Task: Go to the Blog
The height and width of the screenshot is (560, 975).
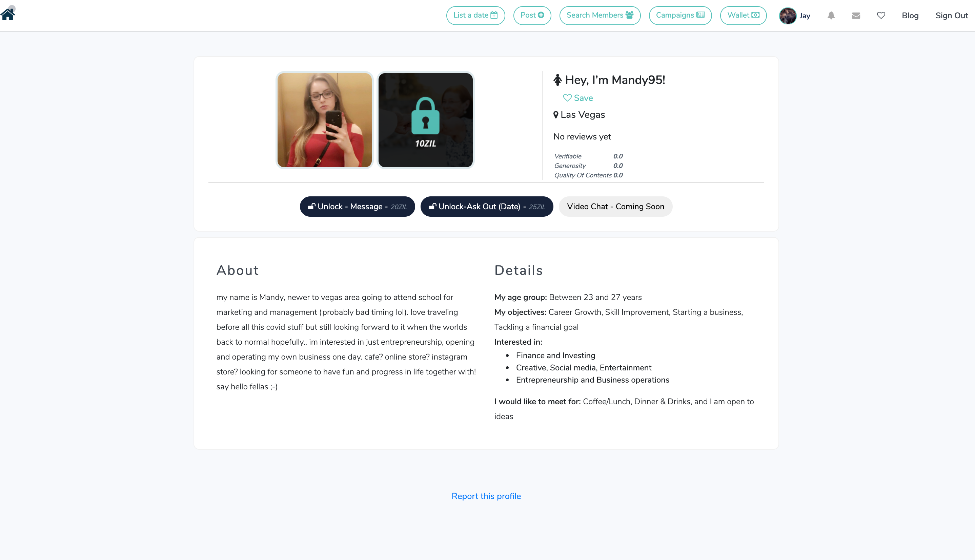Action: (x=910, y=15)
